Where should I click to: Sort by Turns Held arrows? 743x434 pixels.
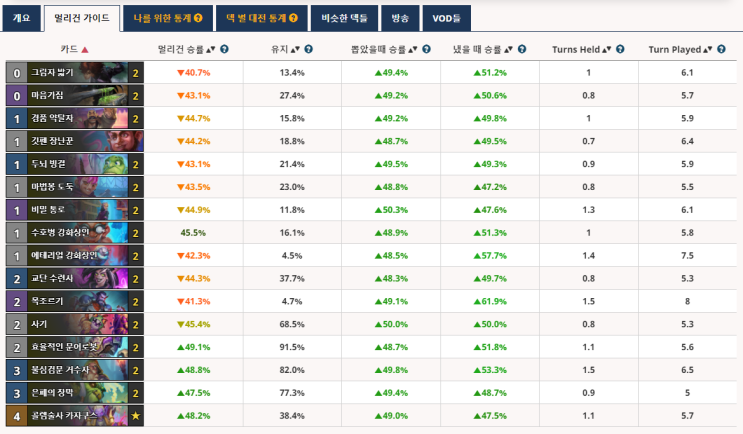(x=607, y=49)
